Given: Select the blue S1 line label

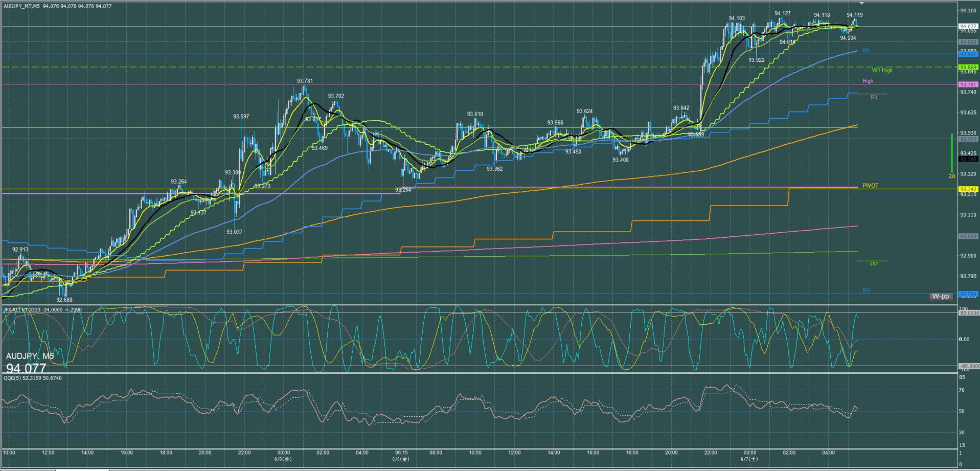Looking at the screenshot, I should click(x=866, y=290).
